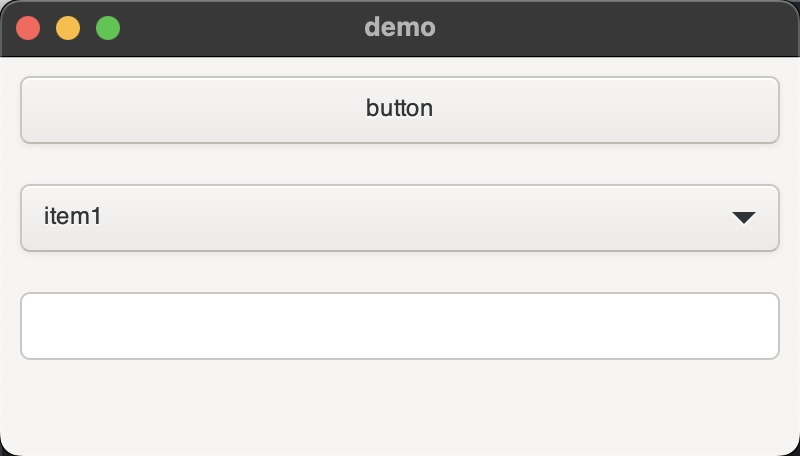Open the item1 combo box
Screen dimensions: 800x456
tap(399, 217)
